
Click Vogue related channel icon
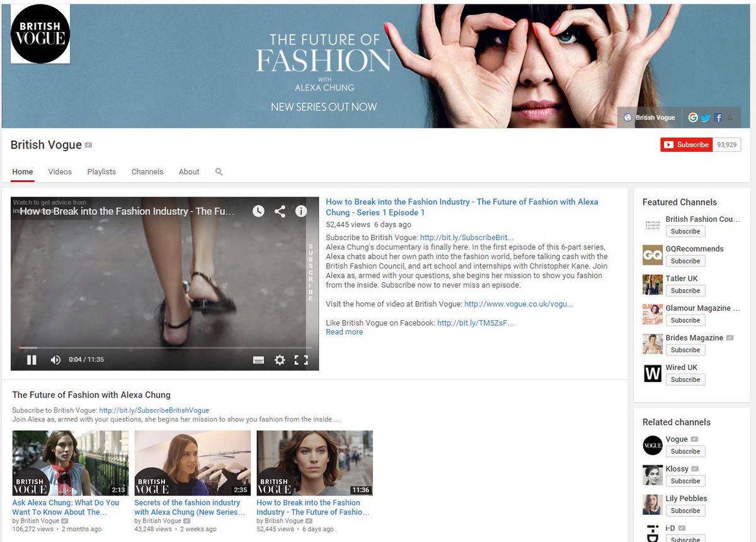[x=653, y=445]
